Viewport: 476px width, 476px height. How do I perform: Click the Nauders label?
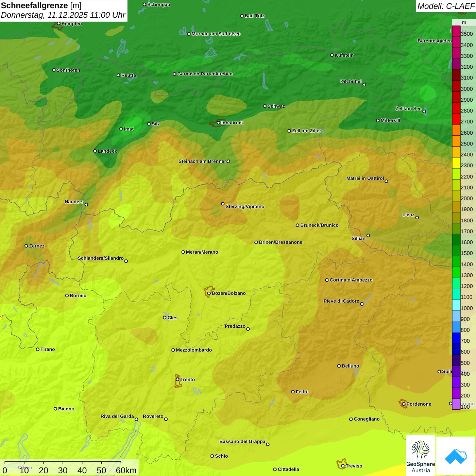pyautogui.click(x=74, y=202)
